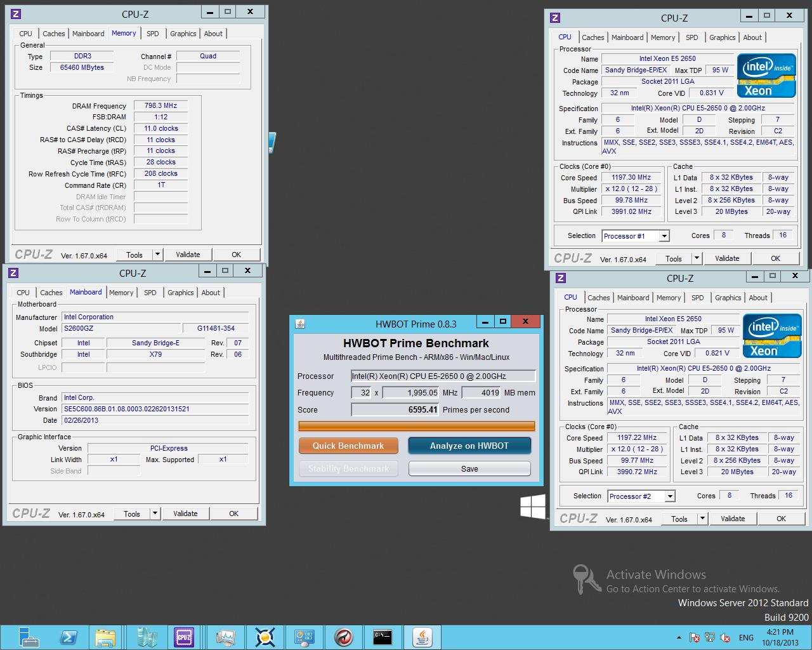Expand Tools arrow in Memory CPU-Z window
The height and width of the screenshot is (650, 812).
157,255
